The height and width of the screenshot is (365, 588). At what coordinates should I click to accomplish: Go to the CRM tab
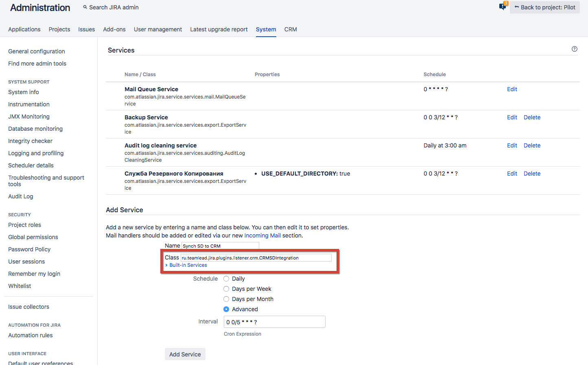pyautogui.click(x=291, y=29)
